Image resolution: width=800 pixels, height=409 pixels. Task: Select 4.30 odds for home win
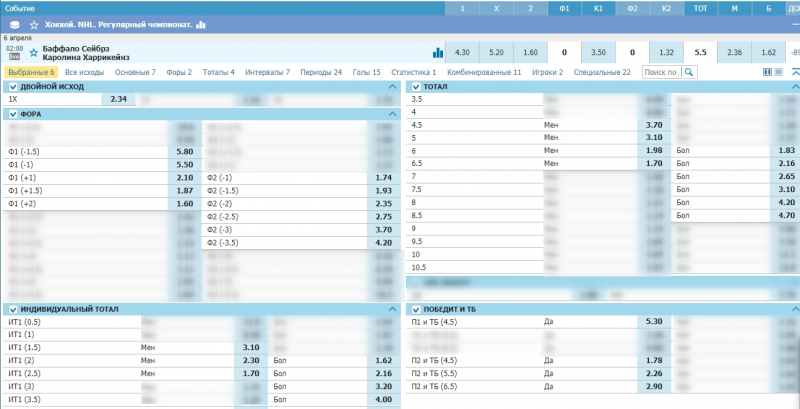point(461,52)
